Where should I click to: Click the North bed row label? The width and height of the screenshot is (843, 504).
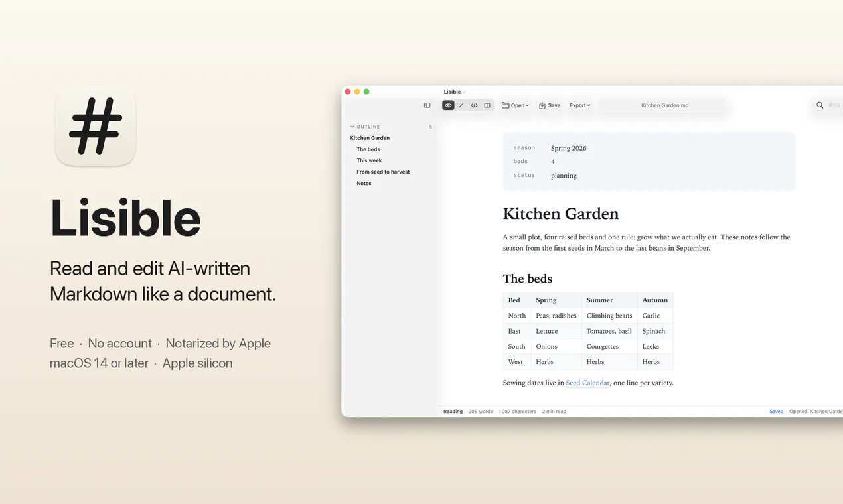click(517, 316)
